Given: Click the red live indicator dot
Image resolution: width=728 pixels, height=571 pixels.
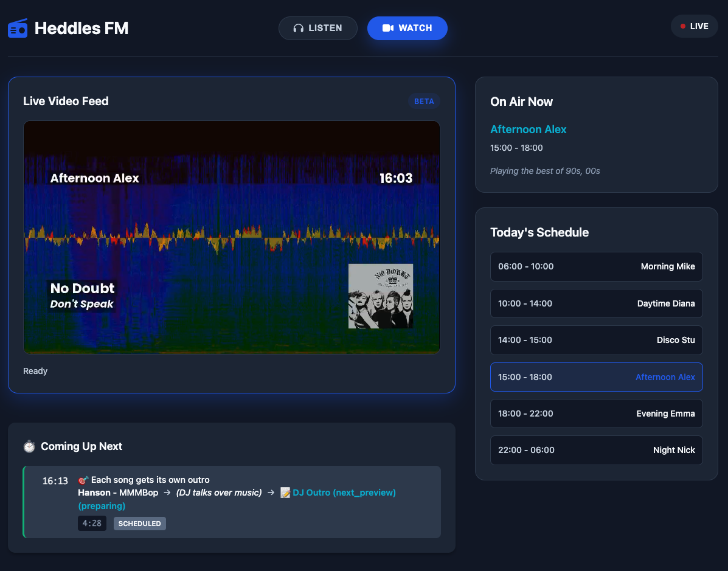Looking at the screenshot, I should pyautogui.click(x=683, y=26).
